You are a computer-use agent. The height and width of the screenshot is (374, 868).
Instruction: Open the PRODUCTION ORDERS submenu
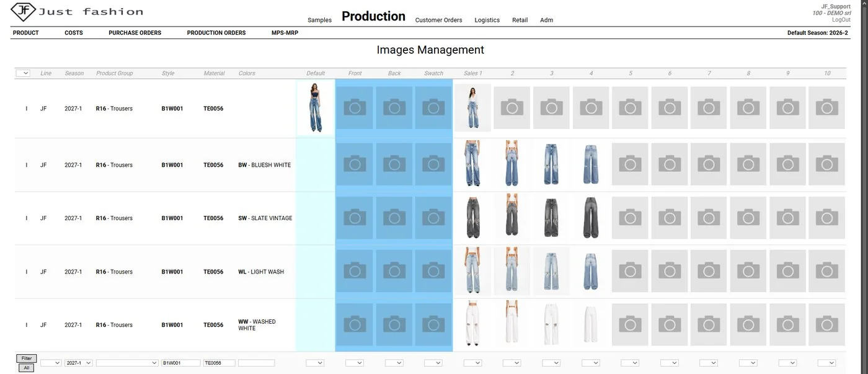216,33
